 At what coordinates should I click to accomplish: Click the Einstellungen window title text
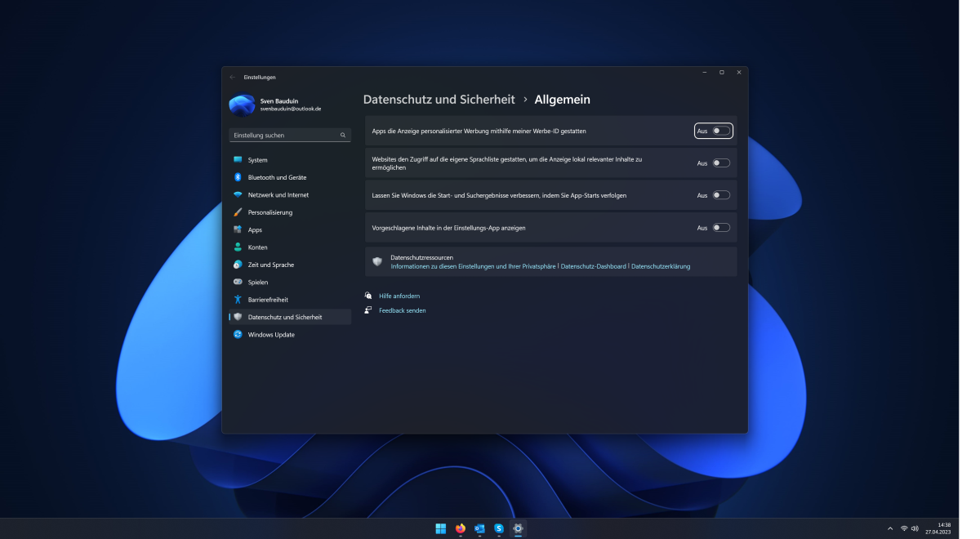260,77
